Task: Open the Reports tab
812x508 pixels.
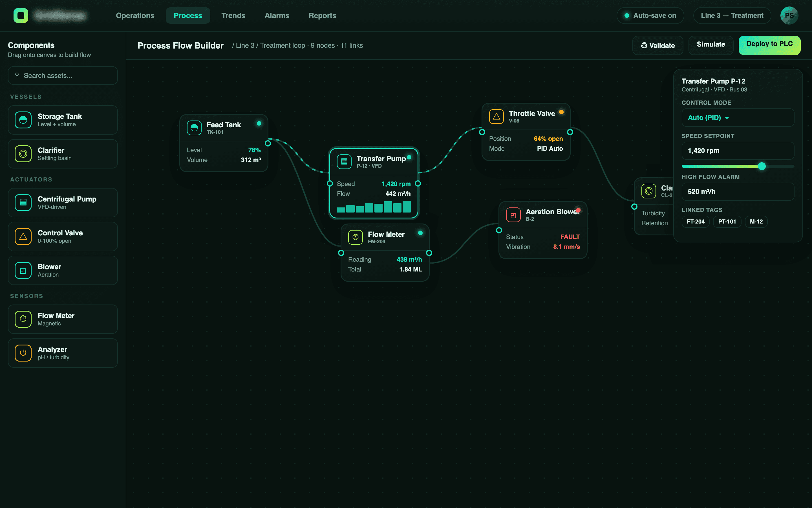Action: coord(323,16)
